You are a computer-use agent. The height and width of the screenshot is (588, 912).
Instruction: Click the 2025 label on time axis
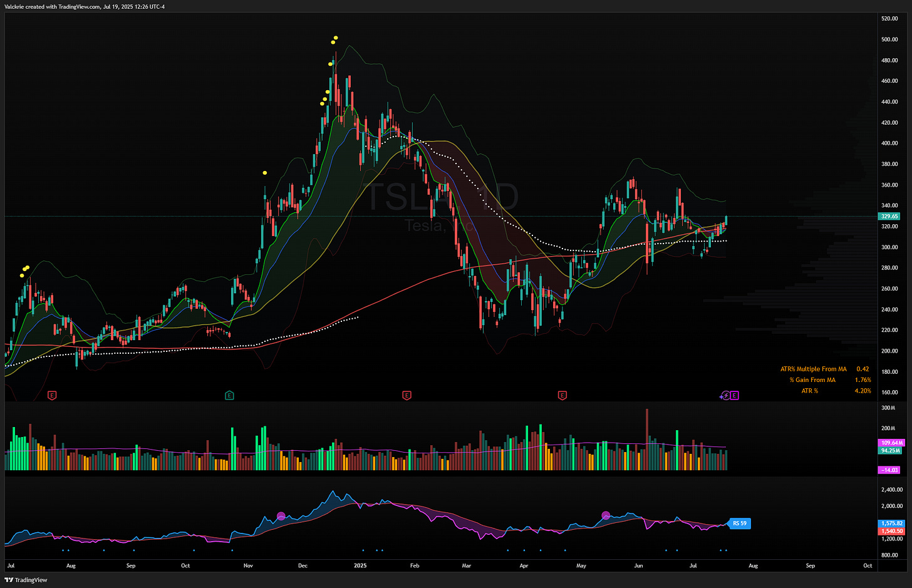360,565
